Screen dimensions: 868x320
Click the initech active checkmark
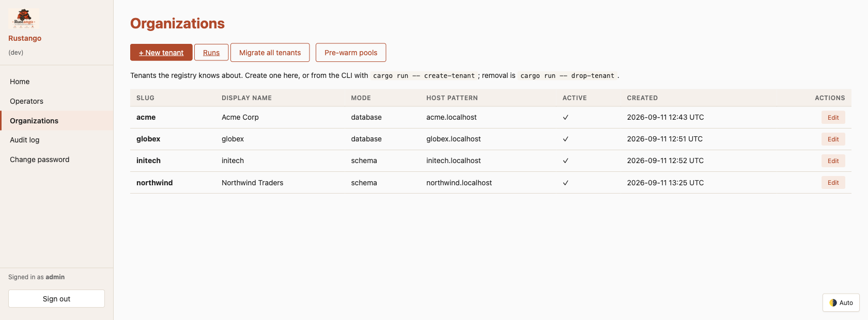(x=566, y=161)
